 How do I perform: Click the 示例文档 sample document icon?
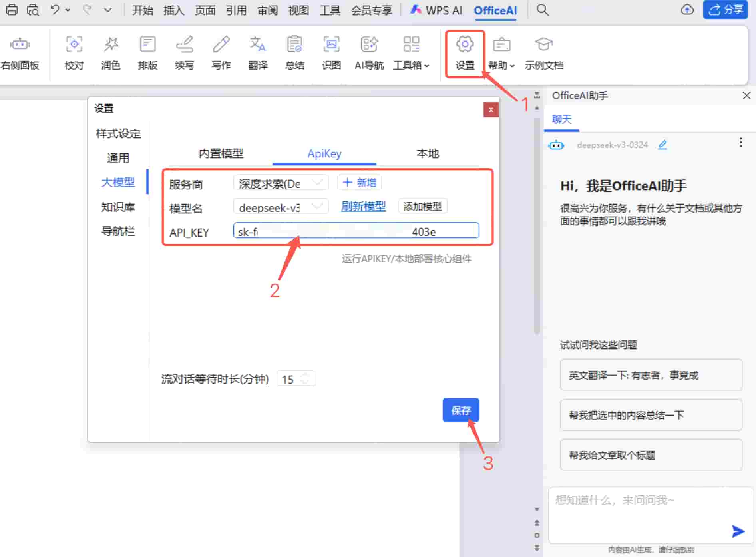tap(543, 52)
